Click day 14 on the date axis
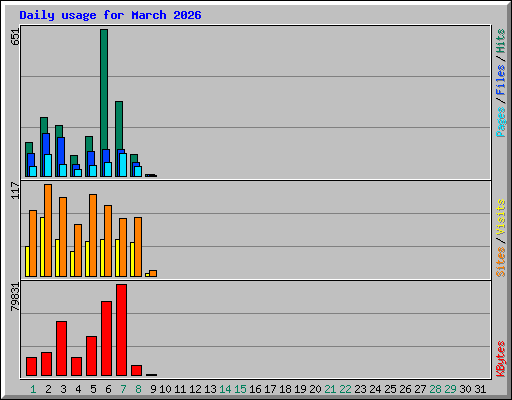Screen dimensions: 512x400 point(225,389)
